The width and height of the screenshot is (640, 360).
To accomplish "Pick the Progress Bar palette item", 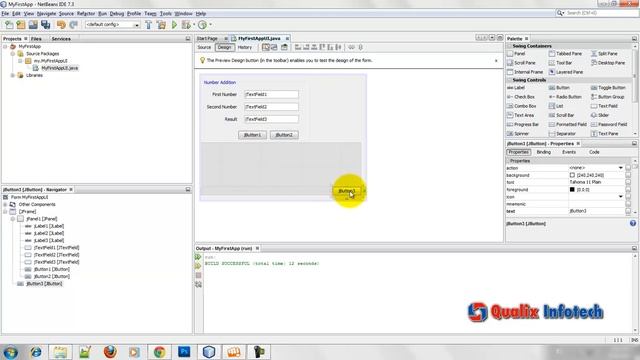I will click(523, 124).
